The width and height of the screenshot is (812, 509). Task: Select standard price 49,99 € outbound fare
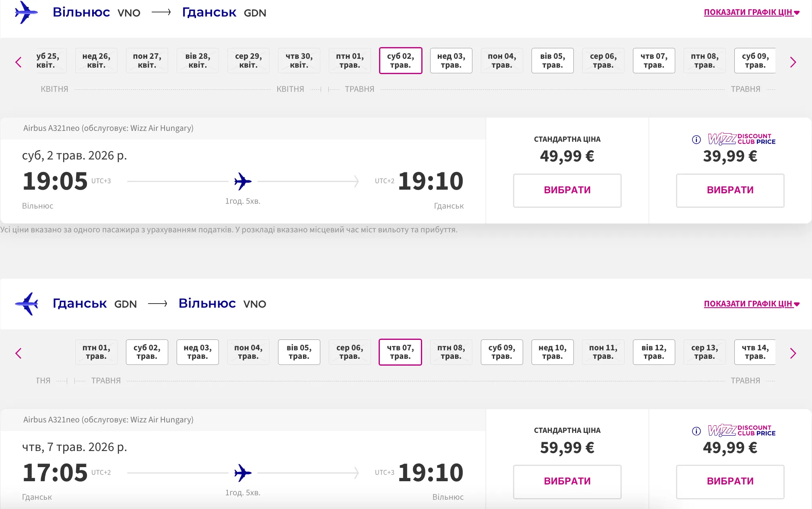567,190
